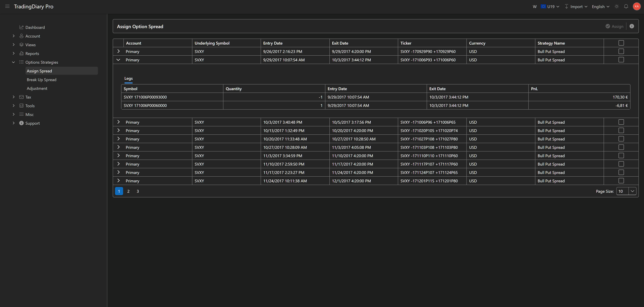Click the info icon beside Assign
Screen dimensions: 644x307
coord(632,26)
